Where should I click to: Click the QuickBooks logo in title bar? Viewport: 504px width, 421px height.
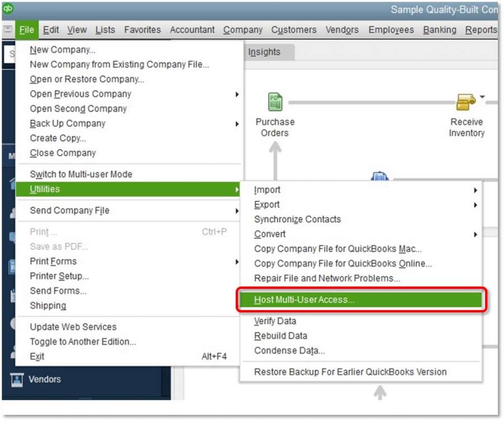(x=8, y=9)
